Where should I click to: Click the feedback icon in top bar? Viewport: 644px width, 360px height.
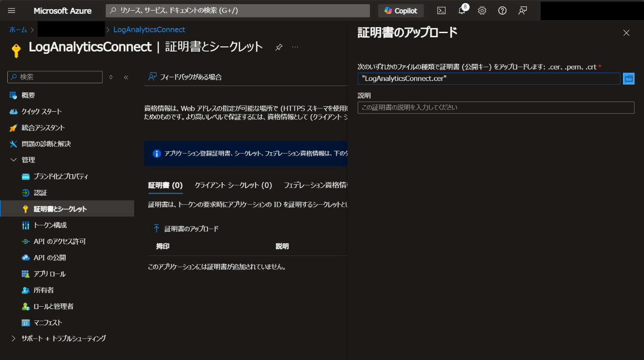click(x=523, y=11)
